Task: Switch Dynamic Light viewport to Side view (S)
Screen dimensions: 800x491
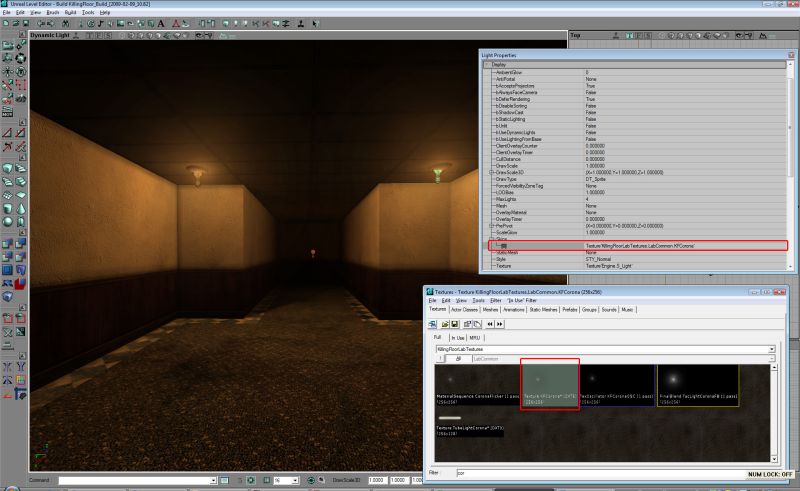Action: 108,35
